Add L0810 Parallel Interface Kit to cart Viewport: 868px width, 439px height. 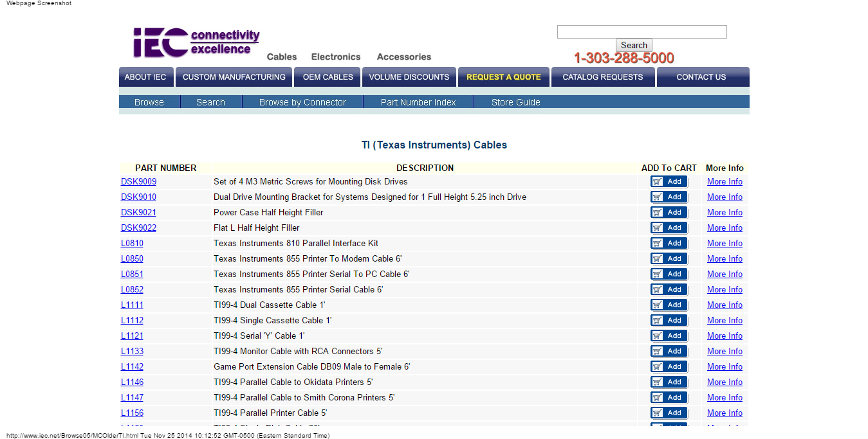click(669, 243)
